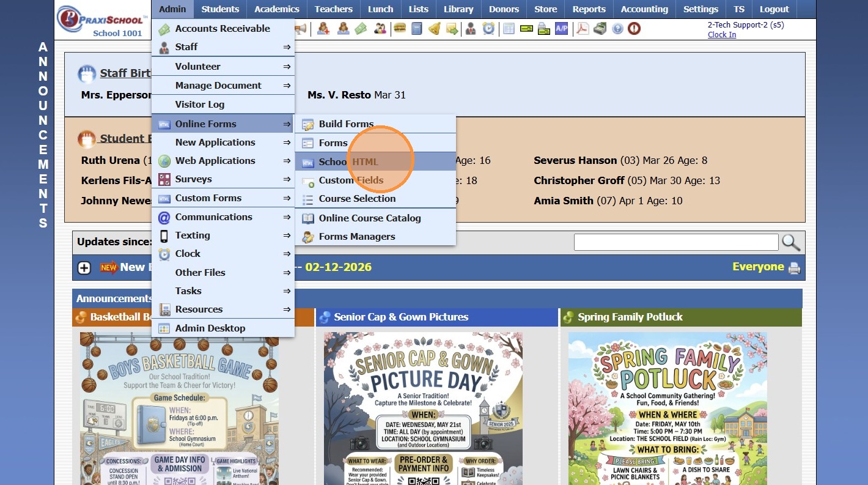Click the Logout button
Viewport: 868px width, 485px height.
(774, 9)
